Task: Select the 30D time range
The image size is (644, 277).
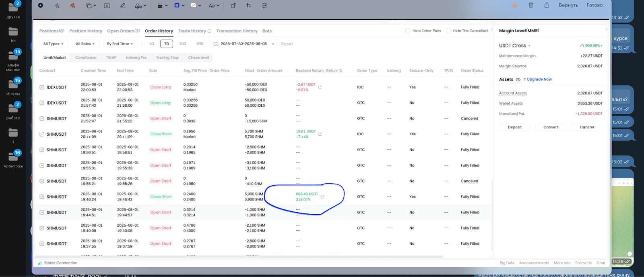Action: [183, 44]
